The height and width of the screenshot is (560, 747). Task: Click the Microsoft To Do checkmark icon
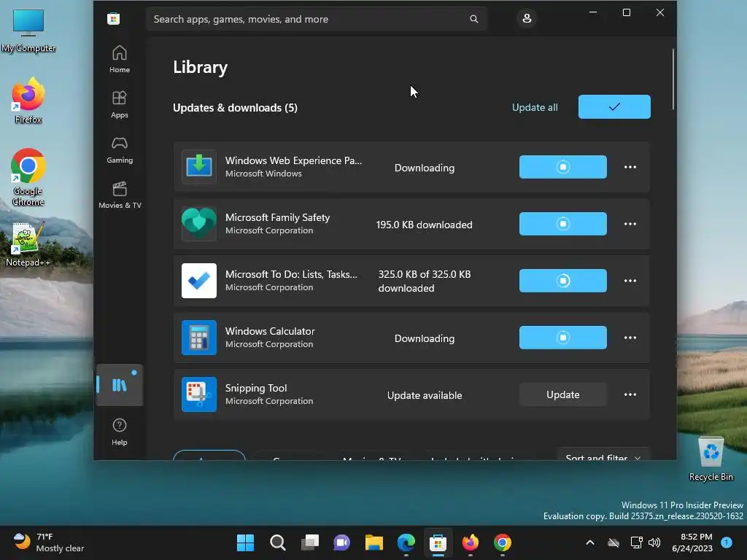(x=199, y=281)
